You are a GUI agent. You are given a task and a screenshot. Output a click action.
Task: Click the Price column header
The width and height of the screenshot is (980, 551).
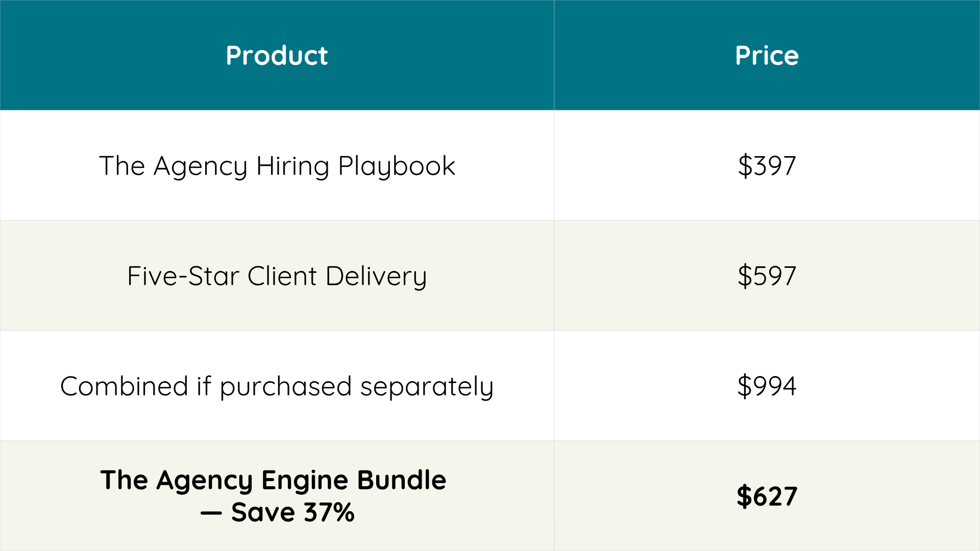[767, 55]
